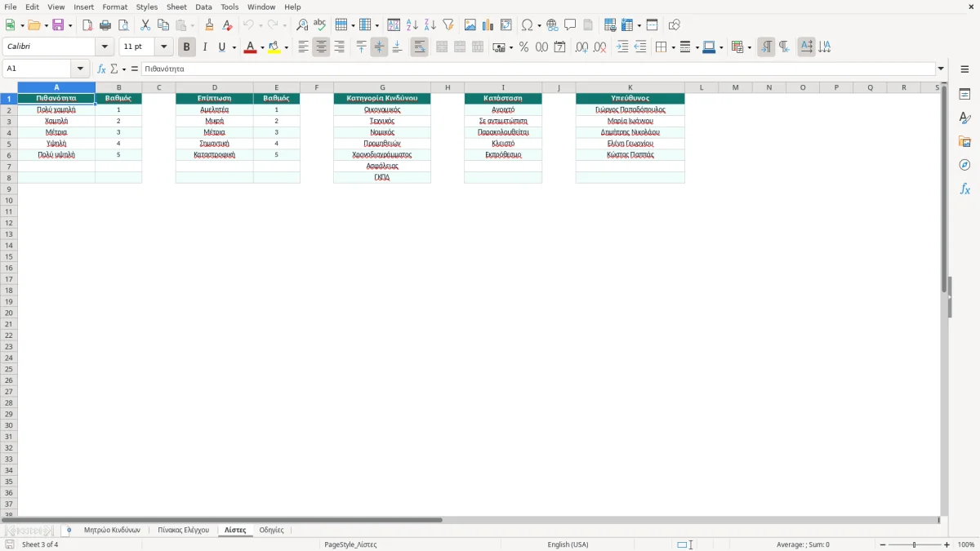Apply the red font color swatch
Viewport: 980px width, 551px height.
pyautogui.click(x=250, y=47)
